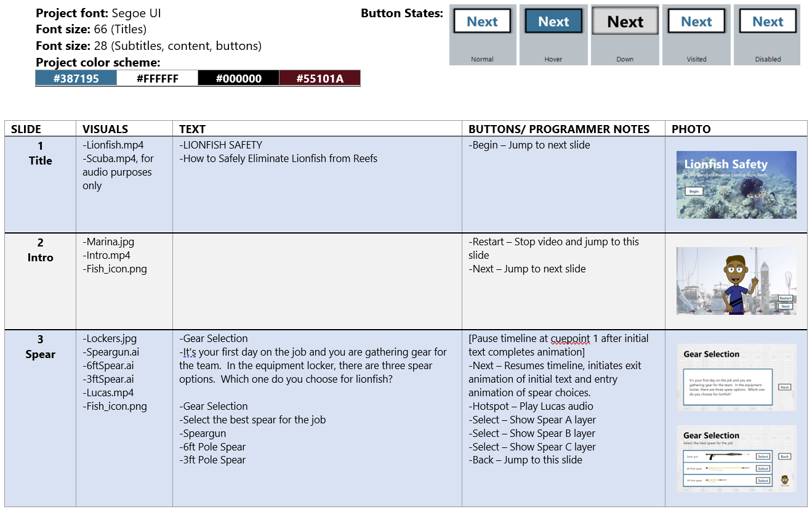Click '-Select the best spear for the job' line
The height and width of the screenshot is (509, 812).
coord(252,420)
